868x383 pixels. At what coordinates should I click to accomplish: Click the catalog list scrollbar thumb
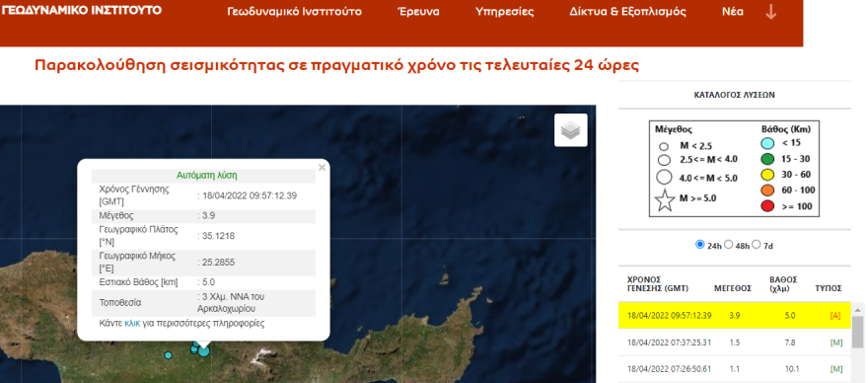tap(857, 332)
